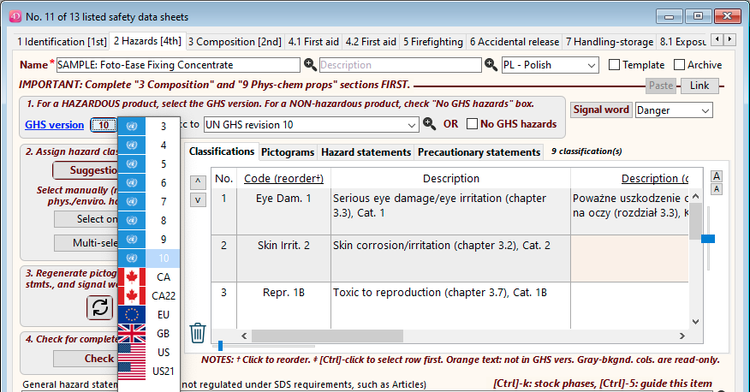Choose Canada CA flag option
The height and width of the screenshot is (392, 750).
[149, 277]
